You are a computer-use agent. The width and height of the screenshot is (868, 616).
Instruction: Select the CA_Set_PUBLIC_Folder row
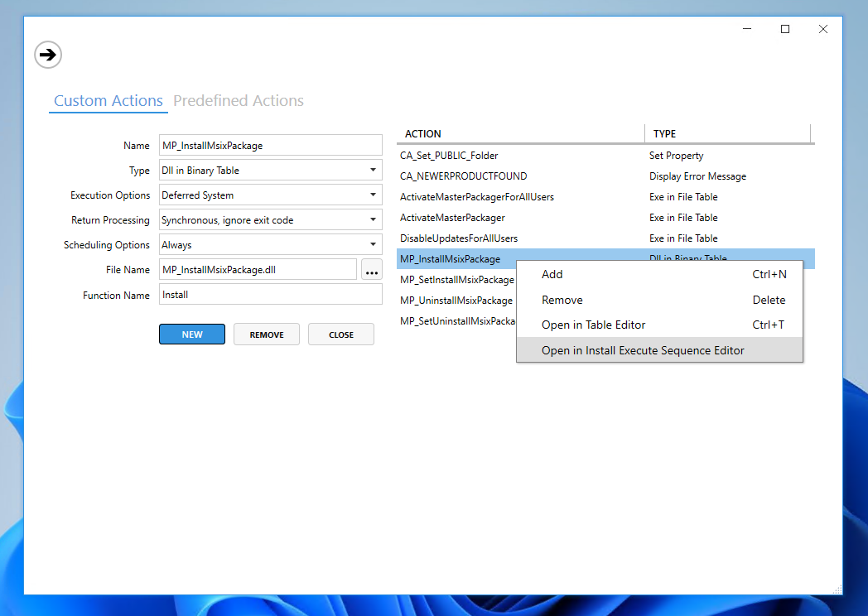click(605, 156)
